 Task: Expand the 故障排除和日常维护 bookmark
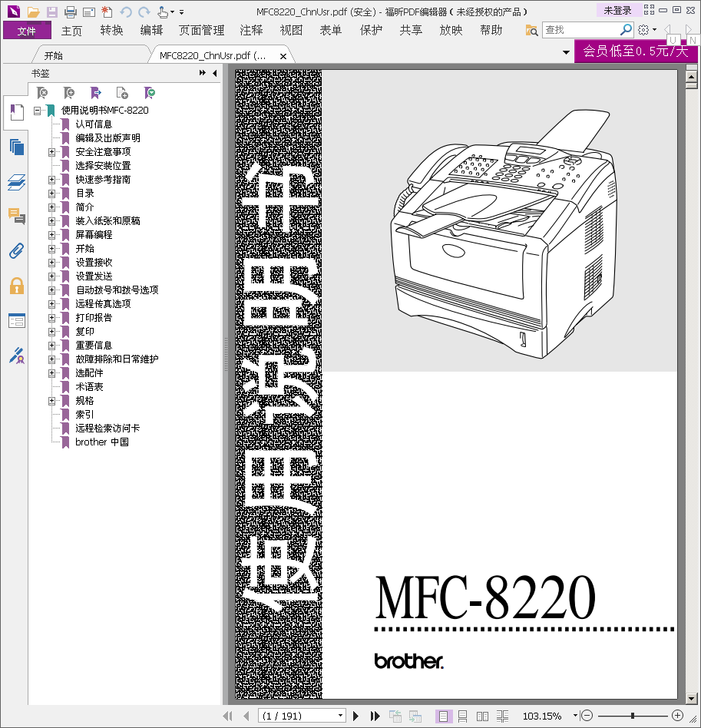tap(52, 359)
